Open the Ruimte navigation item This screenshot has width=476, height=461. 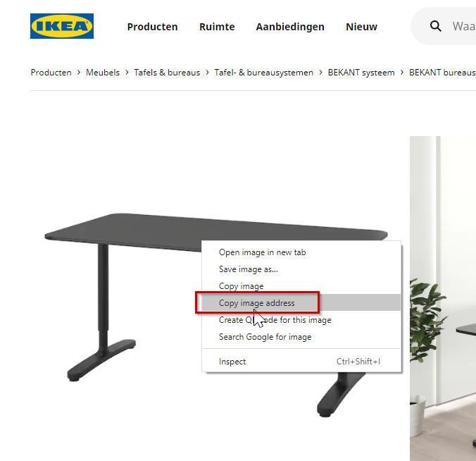217,27
